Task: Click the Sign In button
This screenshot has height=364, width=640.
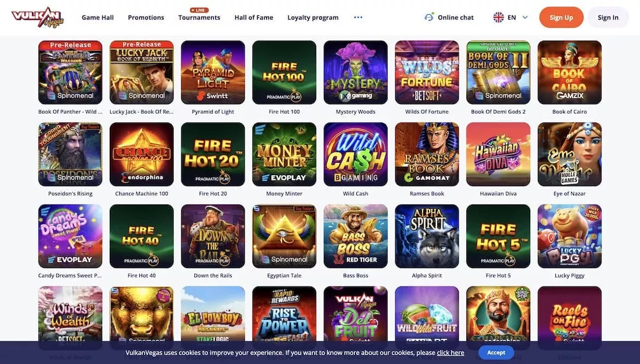Action: pyautogui.click(x=608, y=17)
